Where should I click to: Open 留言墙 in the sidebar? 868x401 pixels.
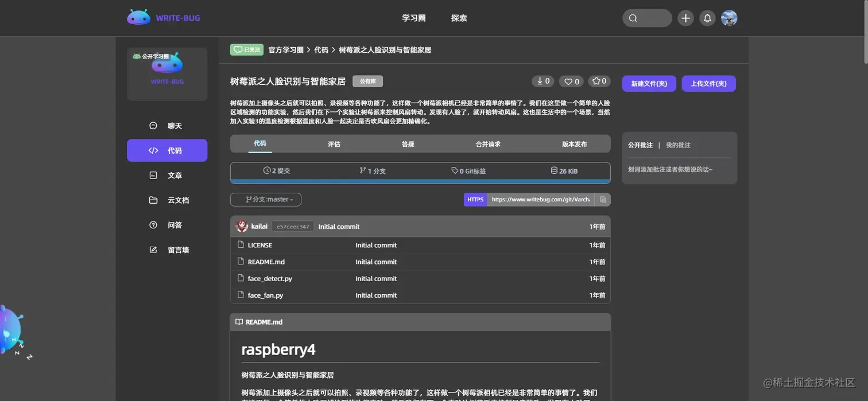click(x=167, y=250)
